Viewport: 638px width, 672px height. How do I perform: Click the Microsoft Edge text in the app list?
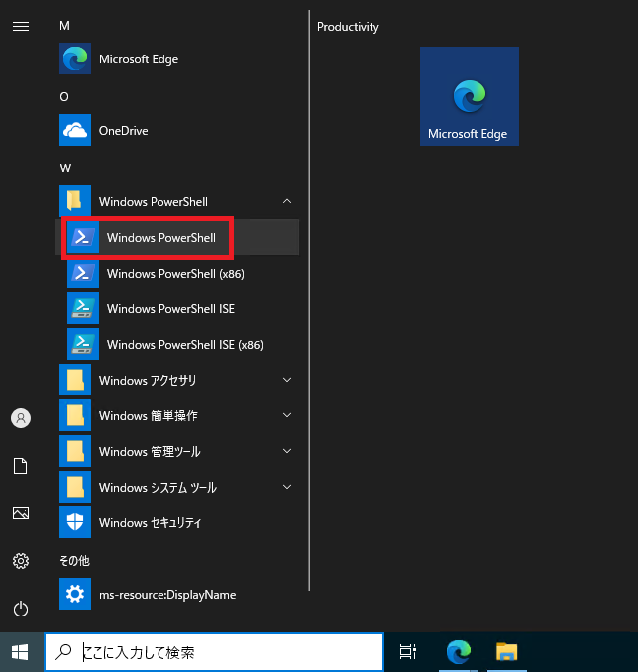pyautogui.click(x=139, y=59)
